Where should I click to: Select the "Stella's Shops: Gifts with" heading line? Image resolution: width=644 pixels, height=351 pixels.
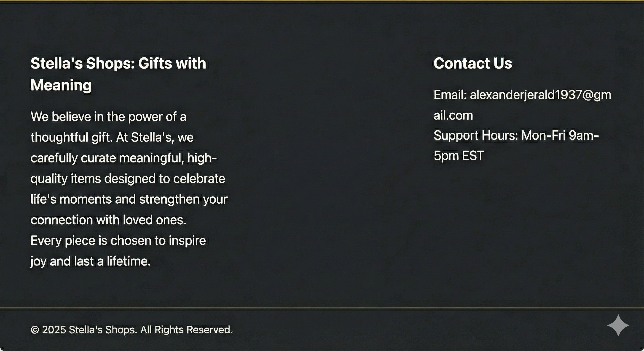tap(118, 63)
